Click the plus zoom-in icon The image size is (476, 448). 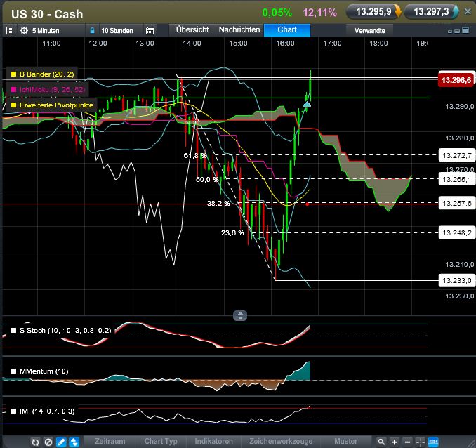point(395,442)
